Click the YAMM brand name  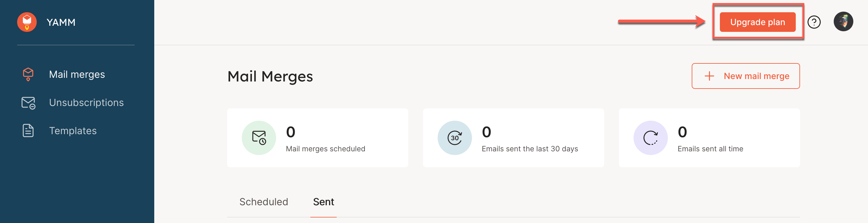(61, 22)
